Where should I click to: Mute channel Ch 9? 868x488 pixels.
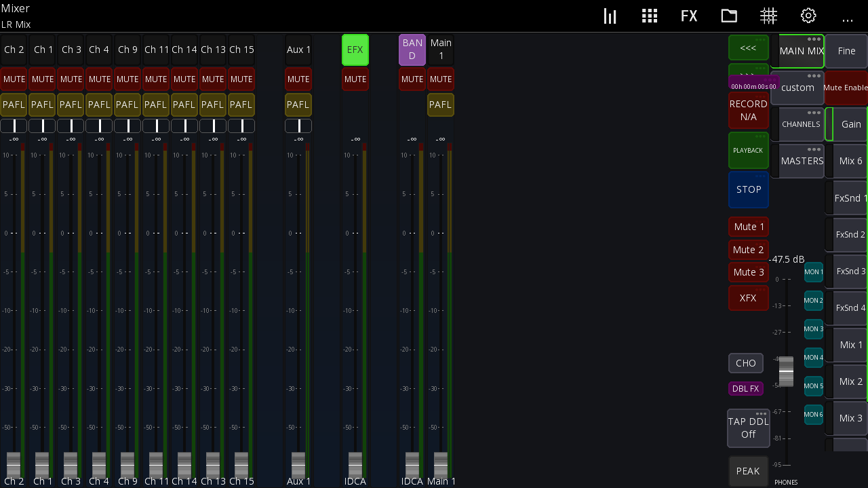[x=127, y=79]
